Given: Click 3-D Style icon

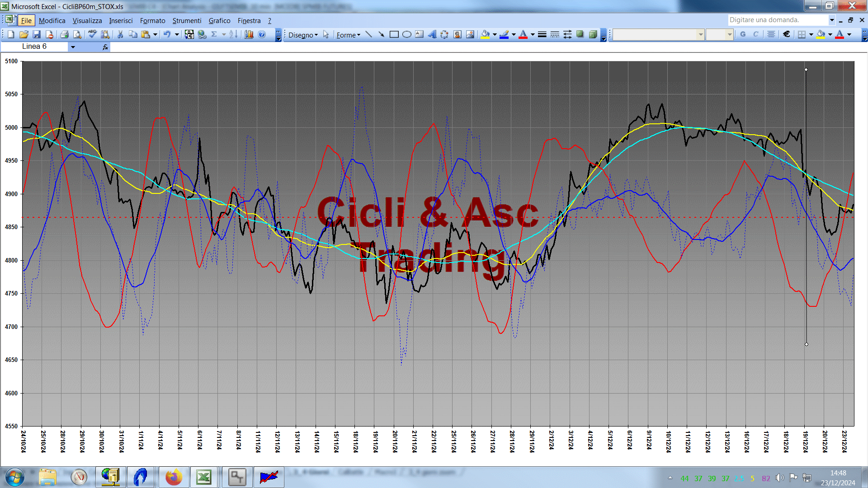Looking at the screenshot, I should [x=593, y=34].
